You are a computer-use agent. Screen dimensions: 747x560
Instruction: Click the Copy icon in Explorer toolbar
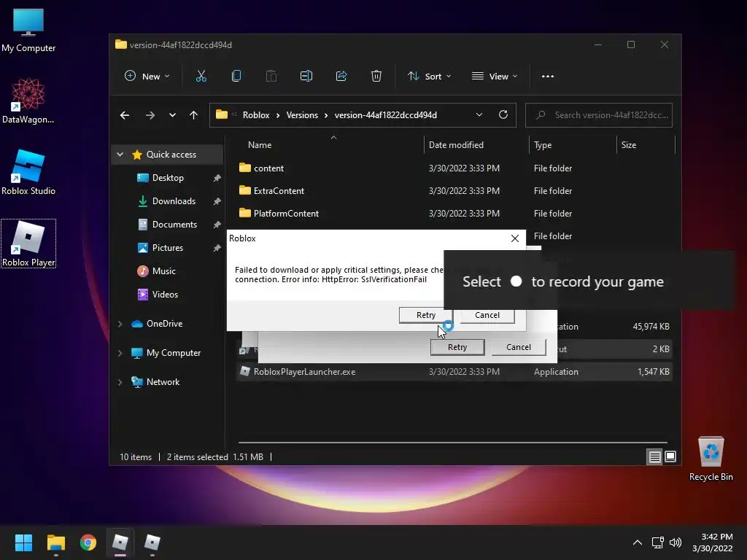236,76
